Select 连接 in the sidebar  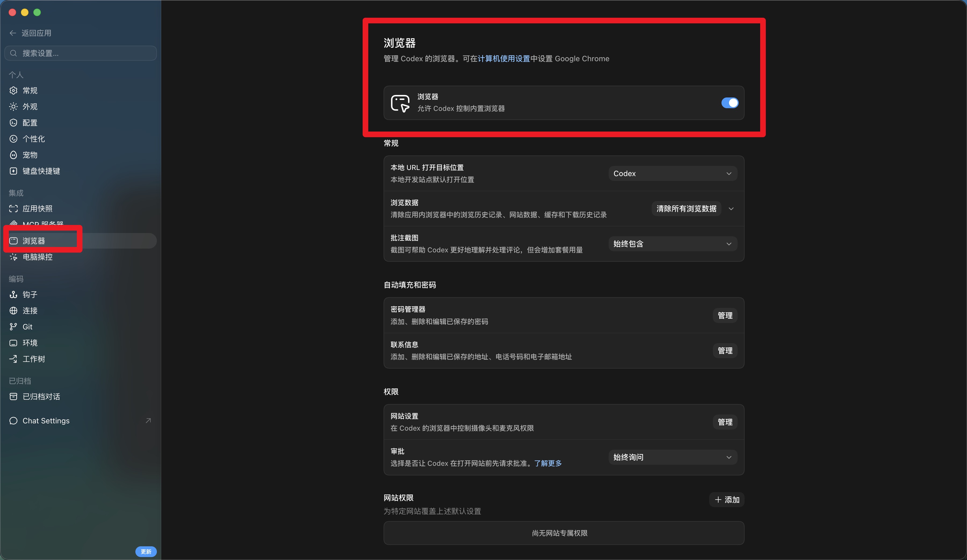81,311
